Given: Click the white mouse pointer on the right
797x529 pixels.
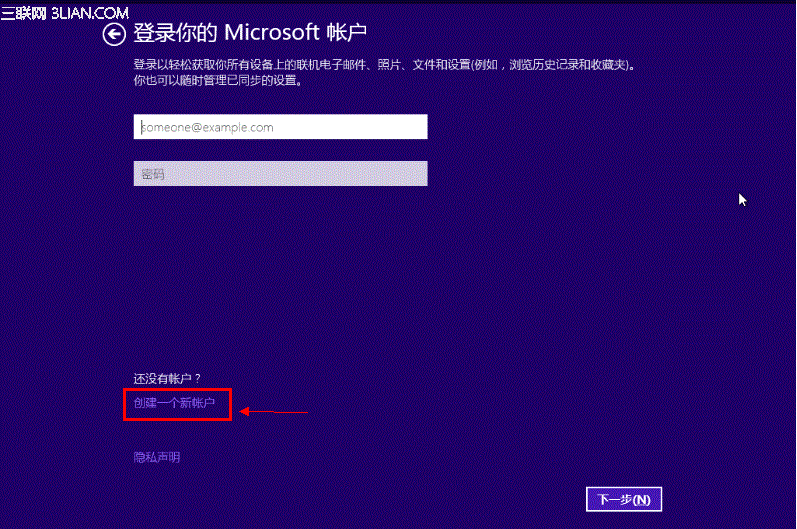Looking at the screenshot, I should click(x=742, y=200).
